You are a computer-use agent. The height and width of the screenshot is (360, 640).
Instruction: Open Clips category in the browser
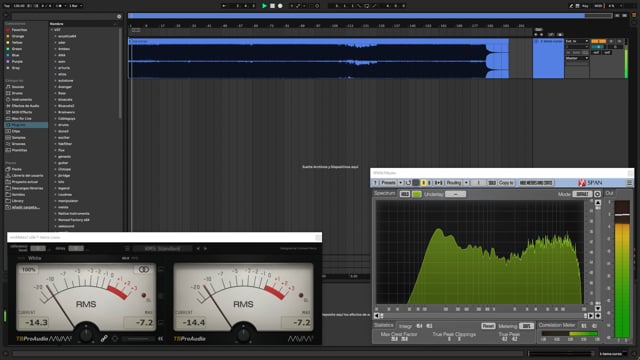pyautogui.click(x=16, y=131)
